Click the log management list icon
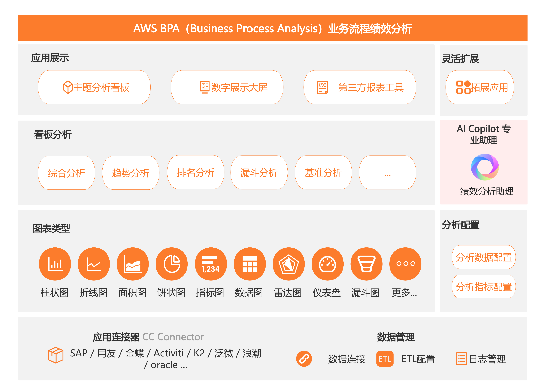 (x=461, y=359)
